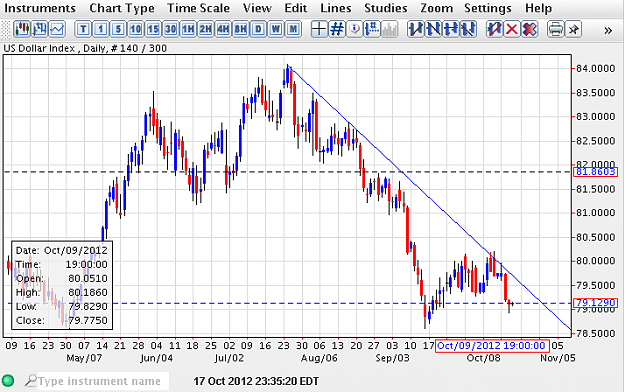
Task: Switch to tick (T) time scale
Action: (83, 29)
